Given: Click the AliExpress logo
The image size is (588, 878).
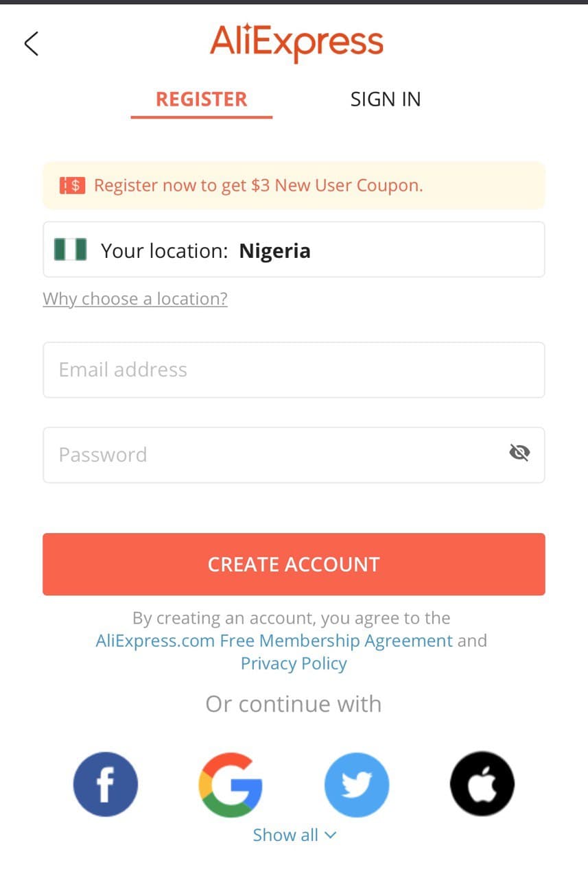Looking at the screenshot, I should [296, 43].
